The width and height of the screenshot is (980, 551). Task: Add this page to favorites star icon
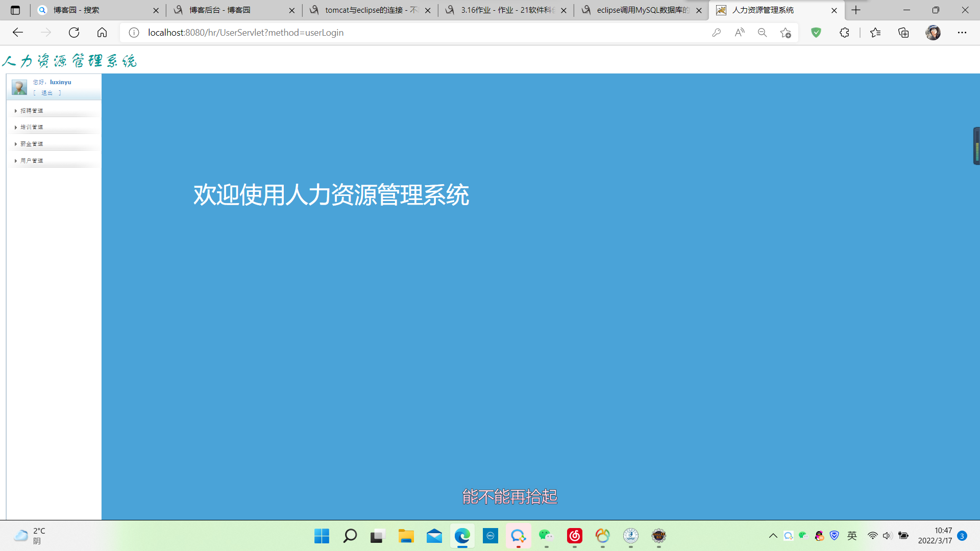pos(786,33)
